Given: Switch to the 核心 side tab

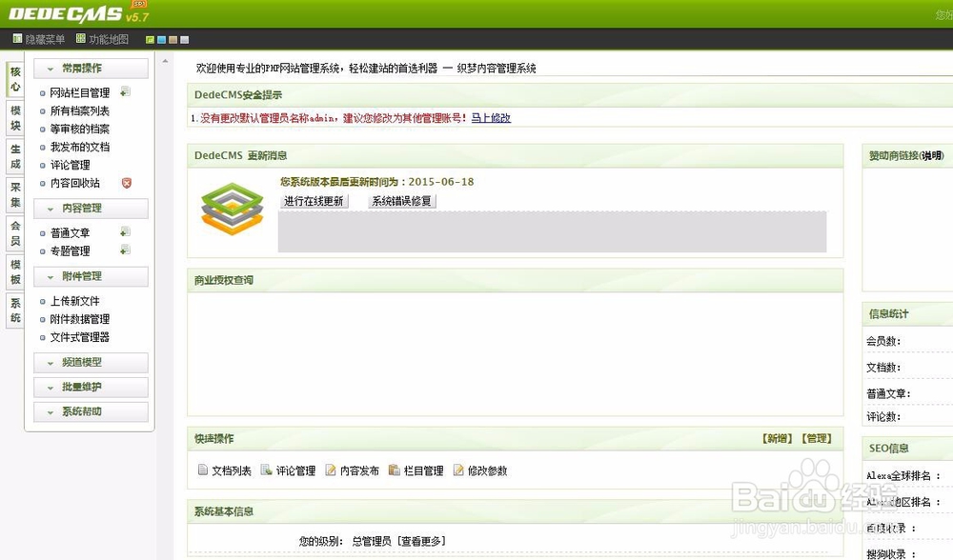Looking at the screenshot, I should pos(16,79).
